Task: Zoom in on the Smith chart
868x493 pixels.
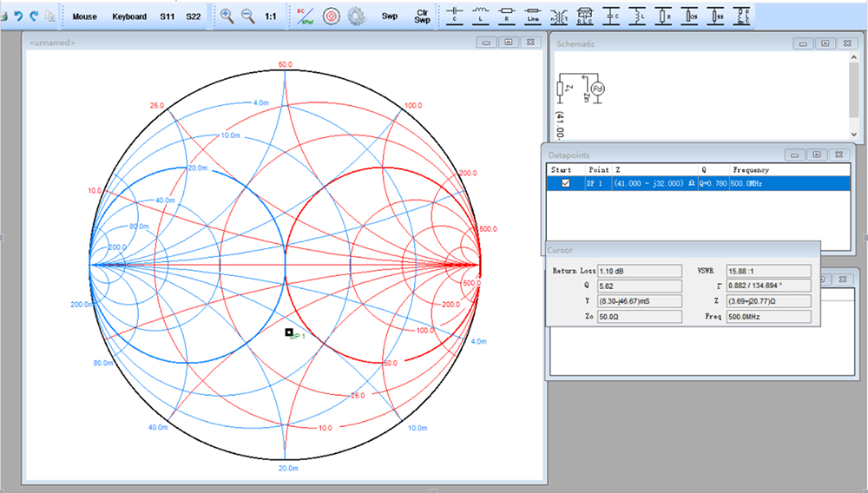Action: coord(227,16)
